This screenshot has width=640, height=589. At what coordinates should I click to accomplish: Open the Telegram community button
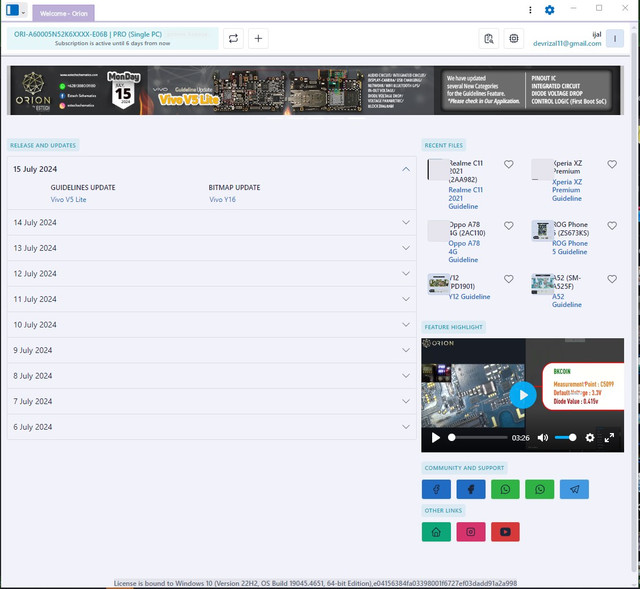pyautogui.click(x=574, y=489)
